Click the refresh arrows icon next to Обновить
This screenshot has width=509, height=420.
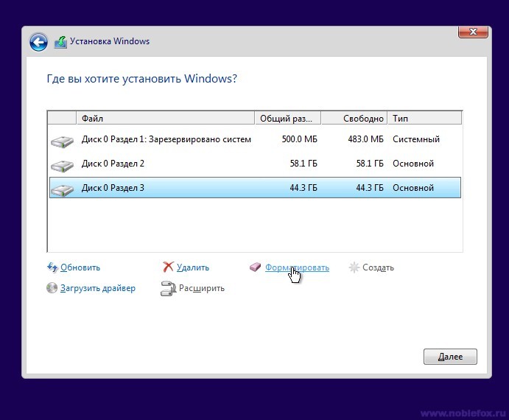pos(52,267)
